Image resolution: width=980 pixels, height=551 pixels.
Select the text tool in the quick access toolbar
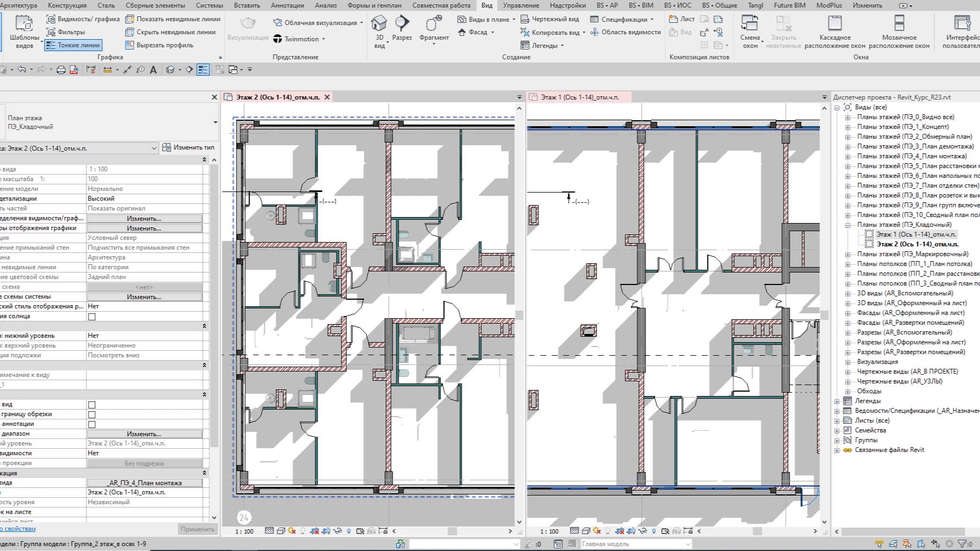pyautogui.click(x=154, y=70)
